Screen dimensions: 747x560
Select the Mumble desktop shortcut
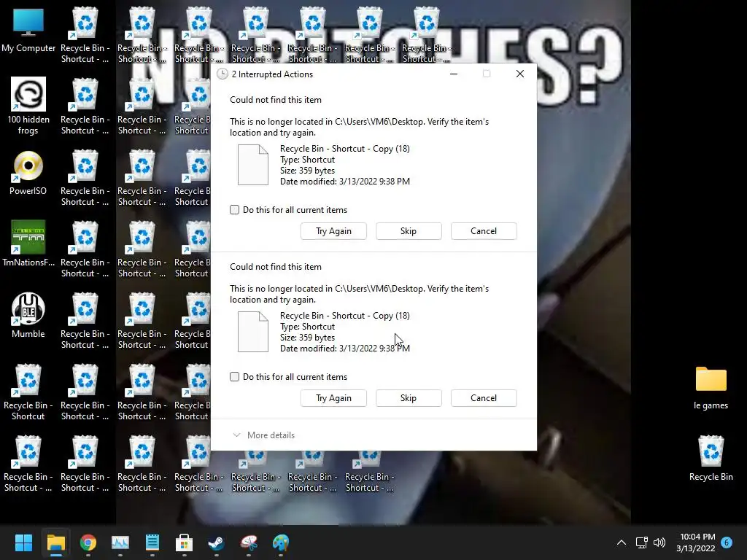pos(28,315)
